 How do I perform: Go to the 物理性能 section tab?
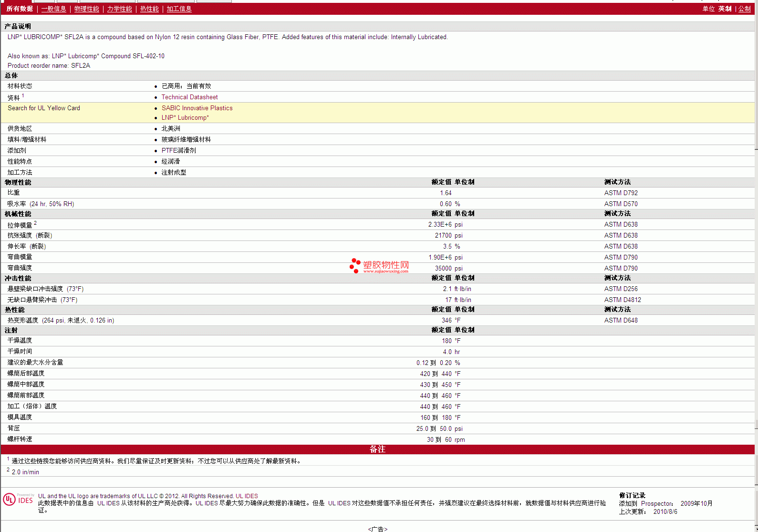pyautogui.click(x=86, y=9)
